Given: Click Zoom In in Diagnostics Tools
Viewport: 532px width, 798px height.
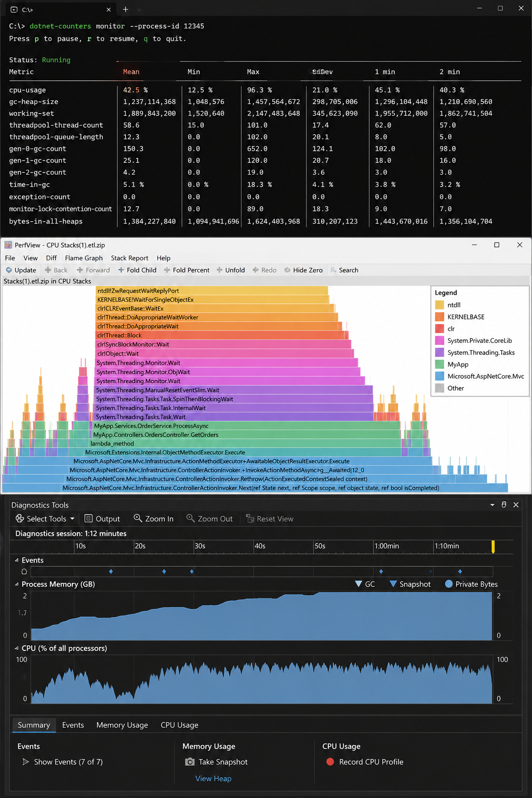Looking at the screenshot, I should point(154,518).
